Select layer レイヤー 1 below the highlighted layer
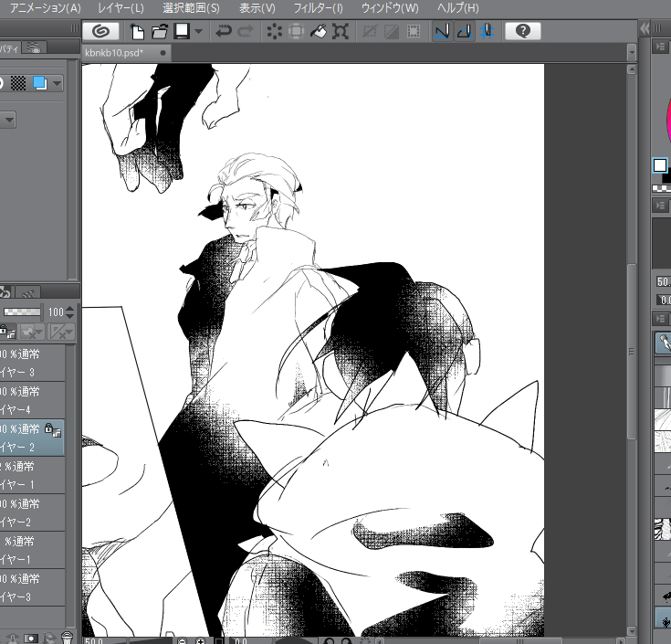The height and width of the screenshot is (644, 671). pos(32,475)
